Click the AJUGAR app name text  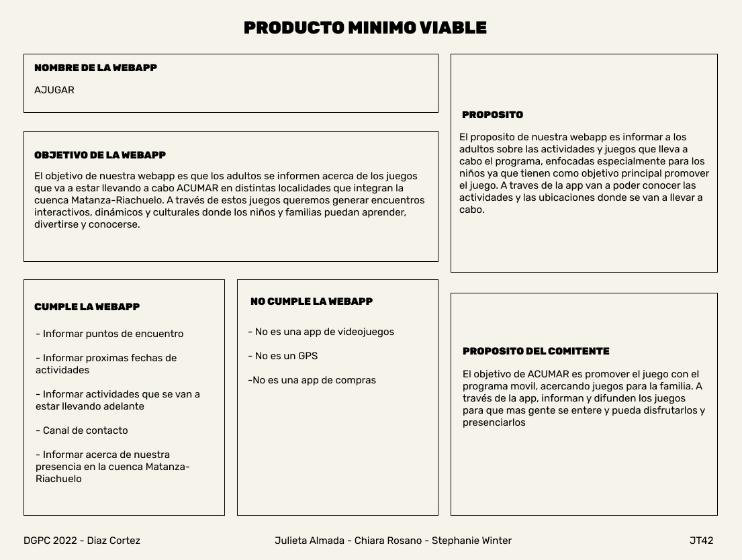54,90
